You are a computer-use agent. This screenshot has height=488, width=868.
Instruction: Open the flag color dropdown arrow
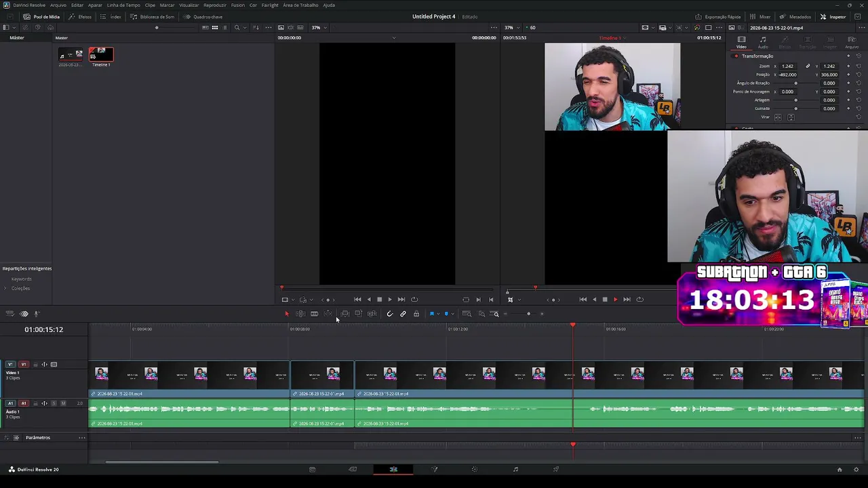tap(437, 314)
